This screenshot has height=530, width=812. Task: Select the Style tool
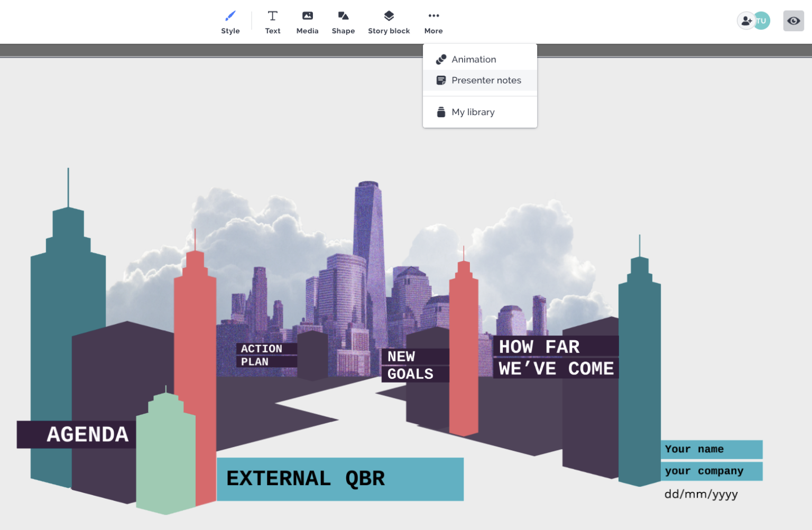coord(230,21)
